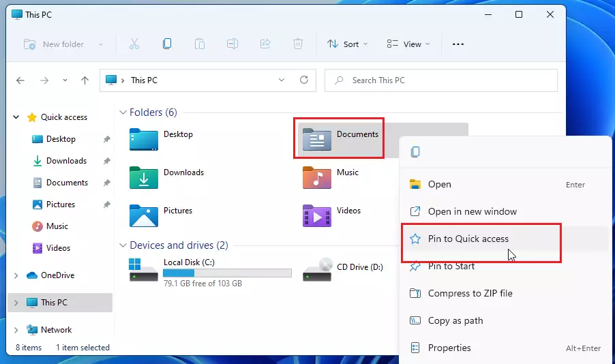Open Pictures in Quick access sidebar

pyautogui.click(x=53, y=204)
